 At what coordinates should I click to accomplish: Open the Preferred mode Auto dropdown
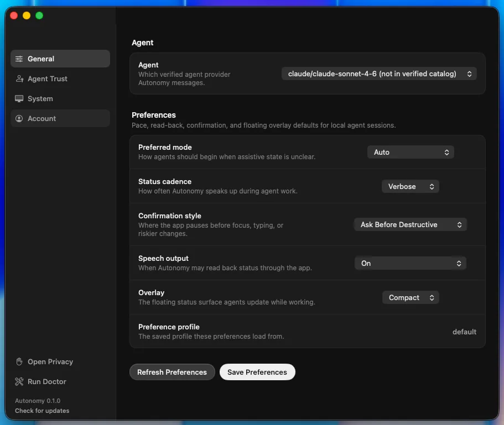click(411, 152)
